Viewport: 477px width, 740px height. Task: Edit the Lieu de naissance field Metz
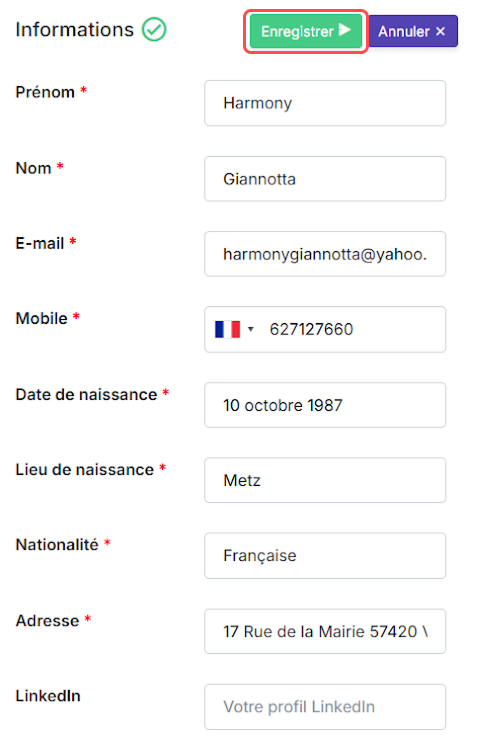pyautogui.click(x=325, y=480)
